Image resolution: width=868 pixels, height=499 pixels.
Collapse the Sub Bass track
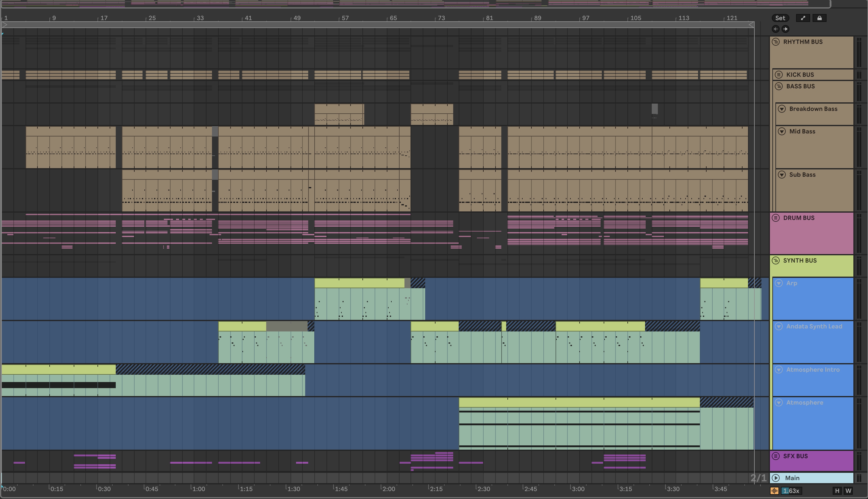tap(782, 175)
